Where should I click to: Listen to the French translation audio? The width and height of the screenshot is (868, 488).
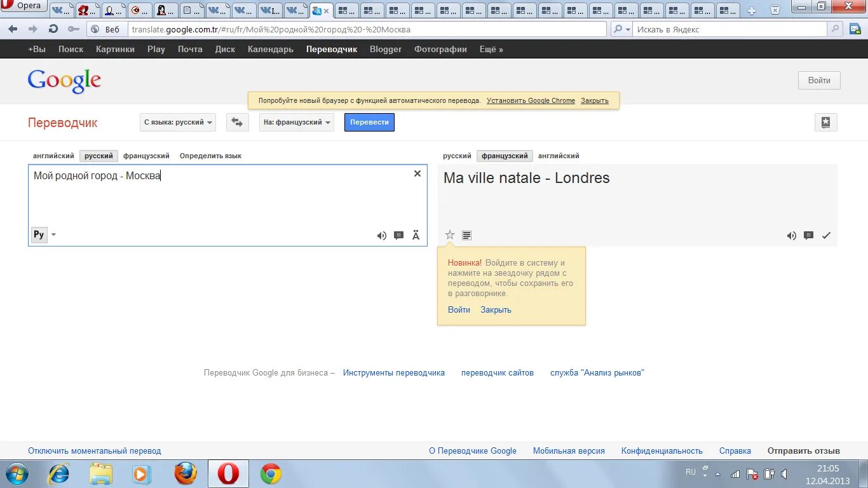coord(791,236)
